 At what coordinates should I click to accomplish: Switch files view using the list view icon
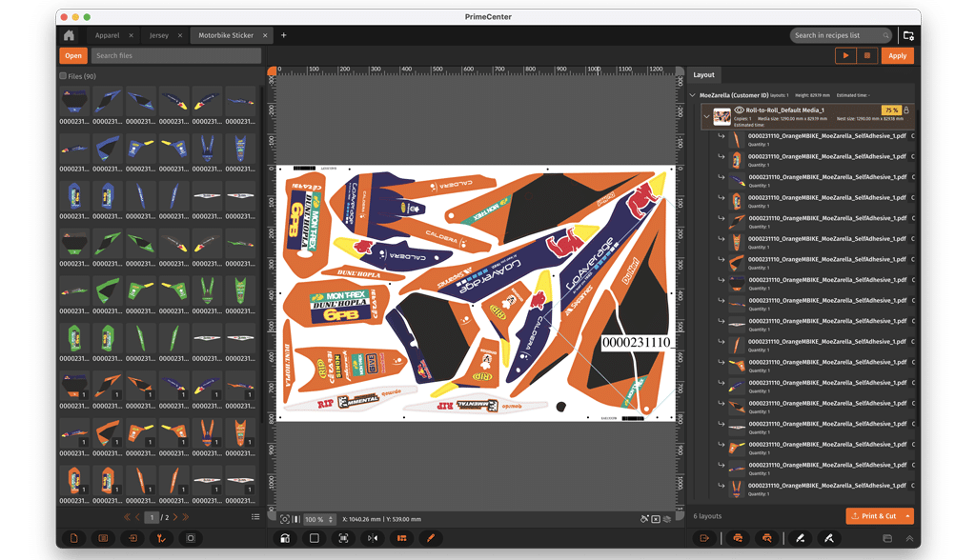point(255,517)
